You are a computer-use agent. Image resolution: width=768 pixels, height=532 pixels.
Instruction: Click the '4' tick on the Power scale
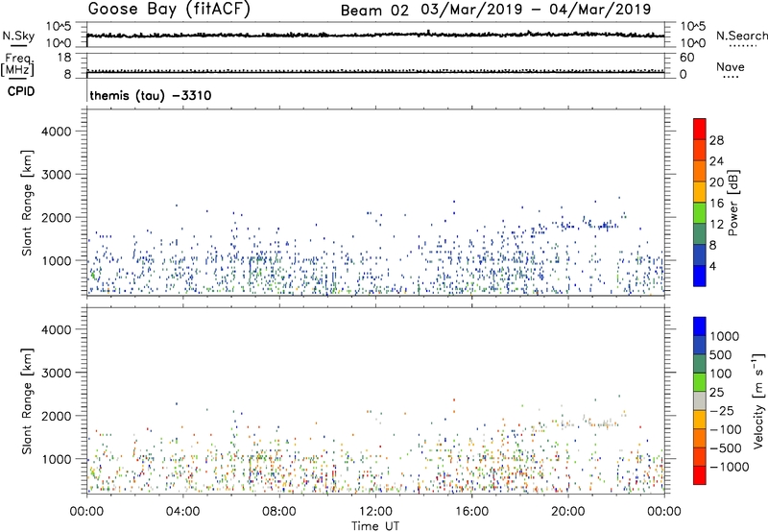[712, 267]
